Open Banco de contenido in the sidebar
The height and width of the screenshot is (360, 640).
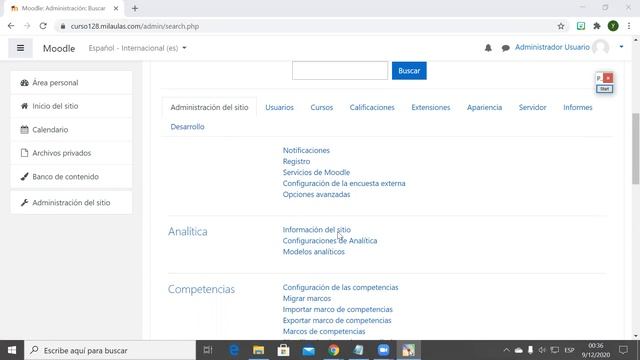tap(71, 177)
